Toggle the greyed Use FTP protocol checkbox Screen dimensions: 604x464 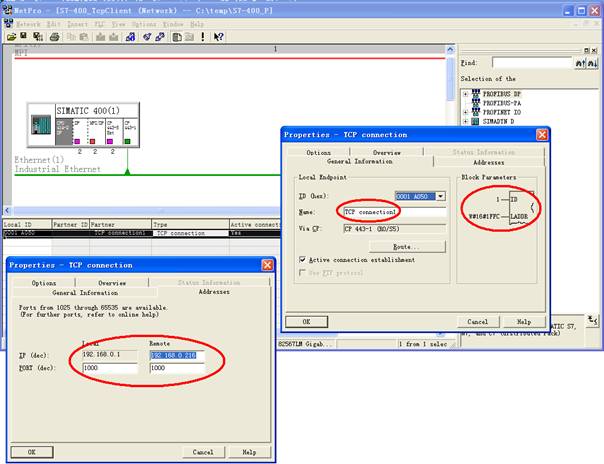[302, 273]
